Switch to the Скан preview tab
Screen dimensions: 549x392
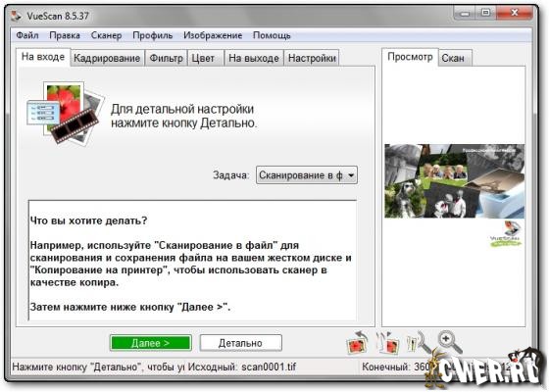453,58
